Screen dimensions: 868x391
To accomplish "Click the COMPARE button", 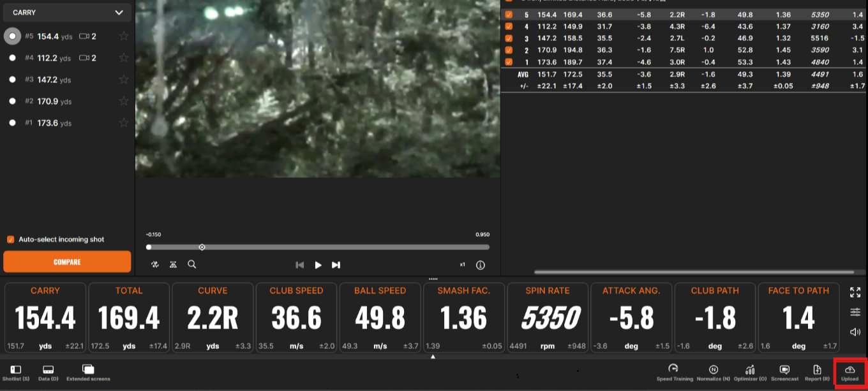I will pyautogui.click(x=67, y=262).
